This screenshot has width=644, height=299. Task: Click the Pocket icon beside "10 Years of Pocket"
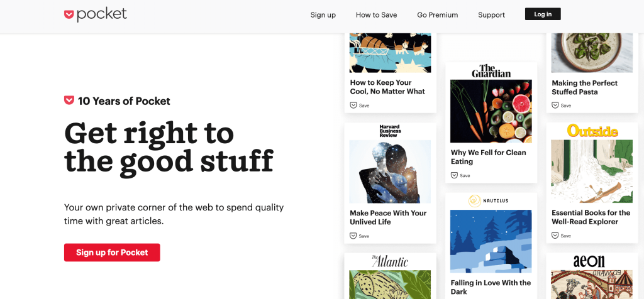click(69, 101)
